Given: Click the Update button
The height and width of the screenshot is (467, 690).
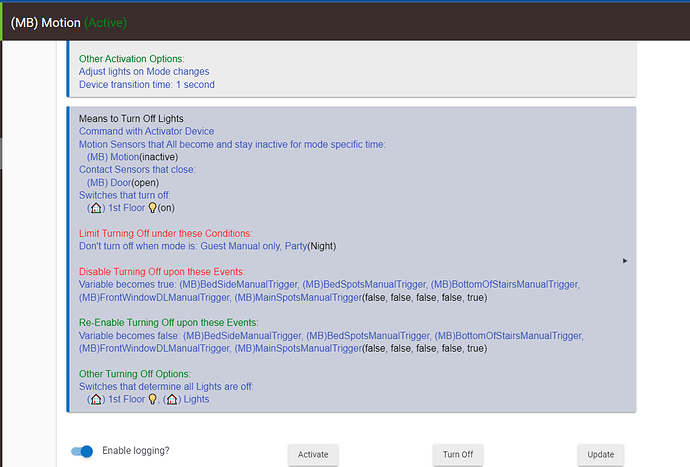Looking at the screenshot, I should click(x=600, y=454).
